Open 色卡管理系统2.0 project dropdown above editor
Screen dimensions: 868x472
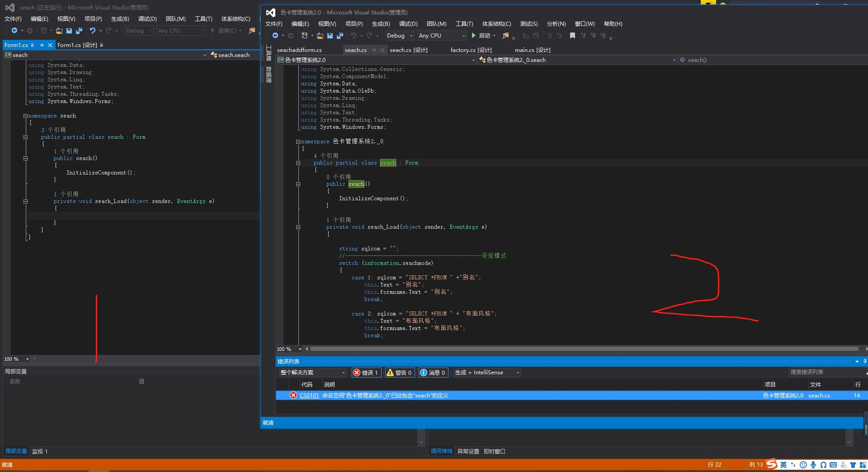click(376, 60)
